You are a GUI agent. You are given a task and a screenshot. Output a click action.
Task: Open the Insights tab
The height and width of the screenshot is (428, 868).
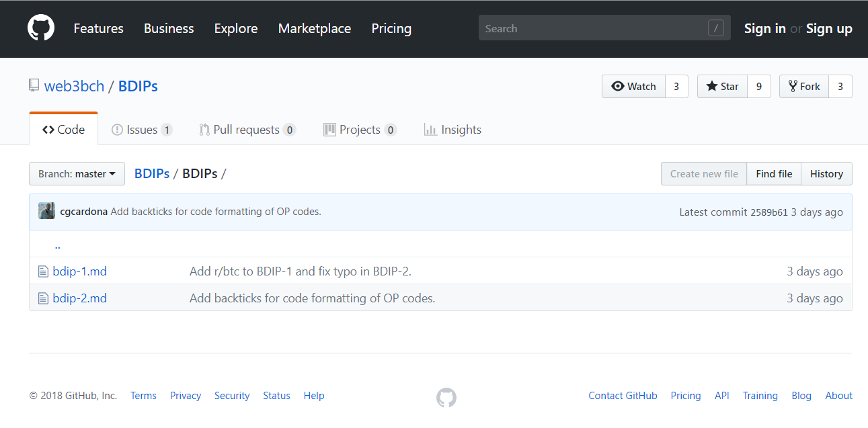pos(452,130)
